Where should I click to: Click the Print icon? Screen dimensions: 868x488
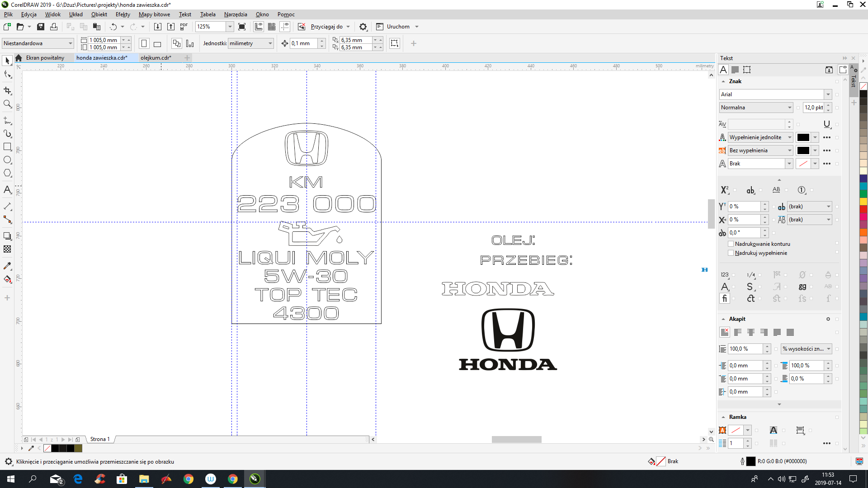54,27
